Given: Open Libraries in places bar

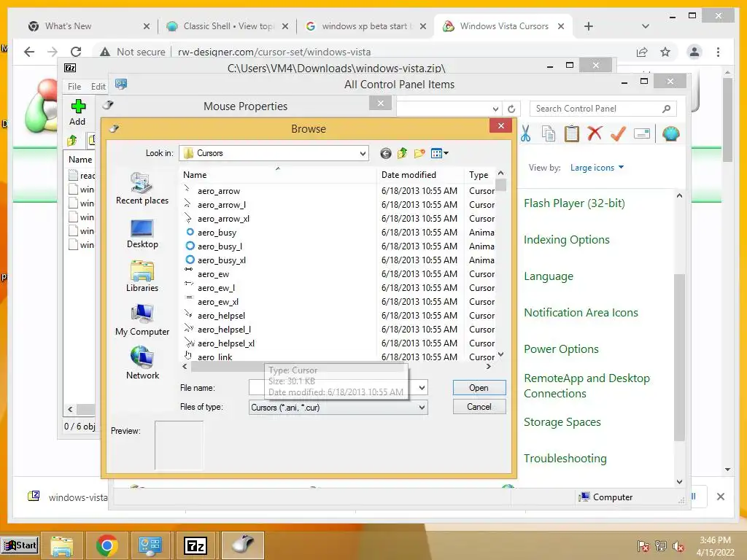Looking at the screenshot, I should click(142, 276).
